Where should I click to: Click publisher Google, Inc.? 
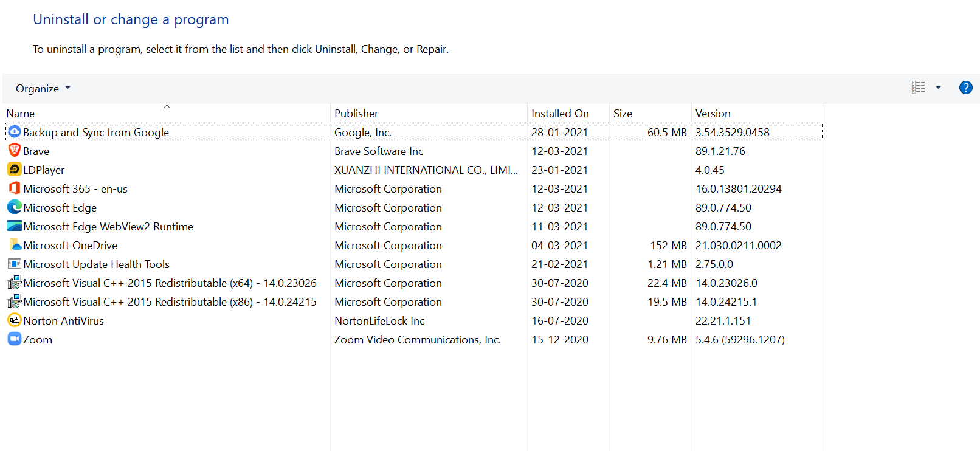pyautogui.click(x=363, y=133)
